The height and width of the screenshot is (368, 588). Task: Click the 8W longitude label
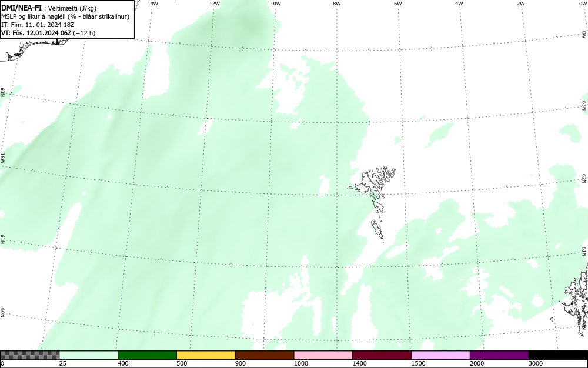[x=337, y=4]
